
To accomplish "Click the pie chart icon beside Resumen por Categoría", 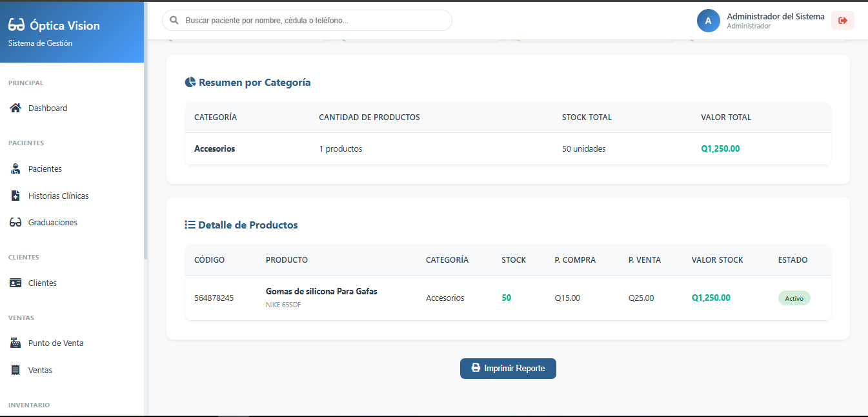I will tap(189, 81).
